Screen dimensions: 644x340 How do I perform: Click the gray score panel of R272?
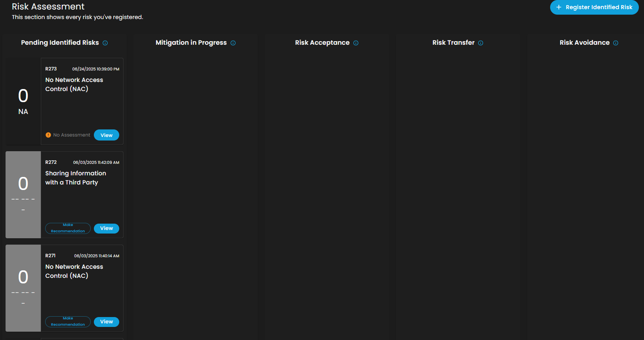(x=23, y=195)
